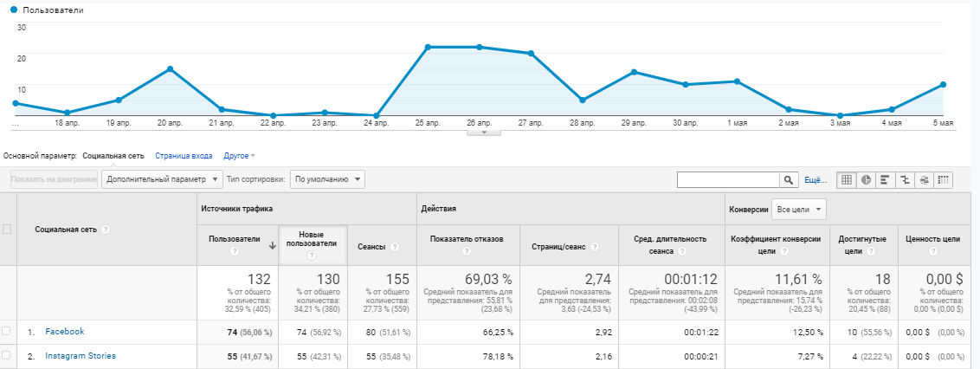Switch to the pie chart percentage view
This screenshot has width=980, height=369.
(x=867, y=179)
